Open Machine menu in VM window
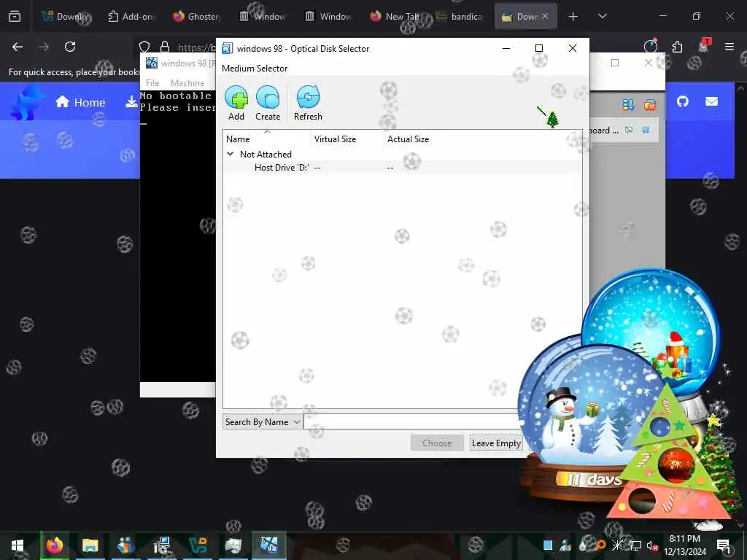 point(187,83)
